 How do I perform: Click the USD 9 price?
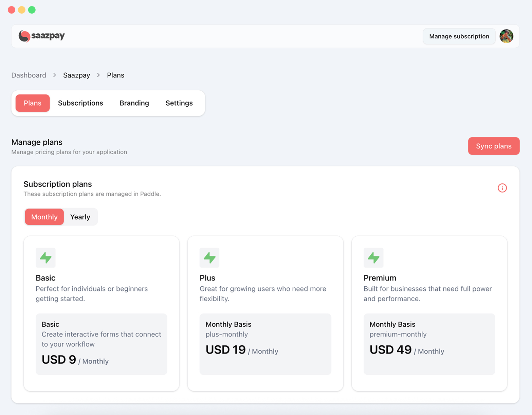tap(59, 360)
